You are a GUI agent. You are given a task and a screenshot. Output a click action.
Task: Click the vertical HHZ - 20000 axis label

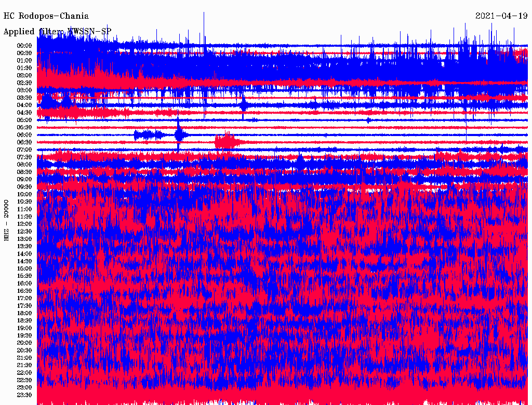(7, 220)
